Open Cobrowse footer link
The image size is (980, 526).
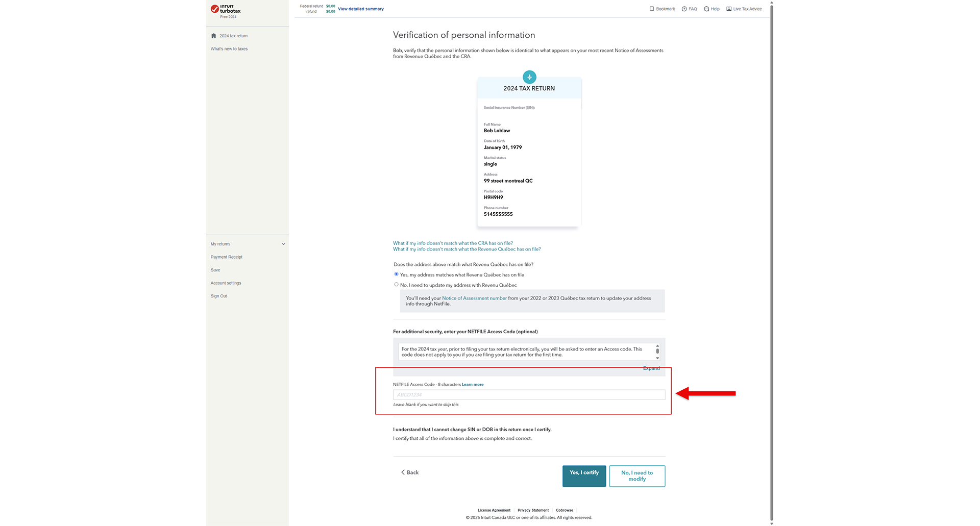click(x=565, y=510)
